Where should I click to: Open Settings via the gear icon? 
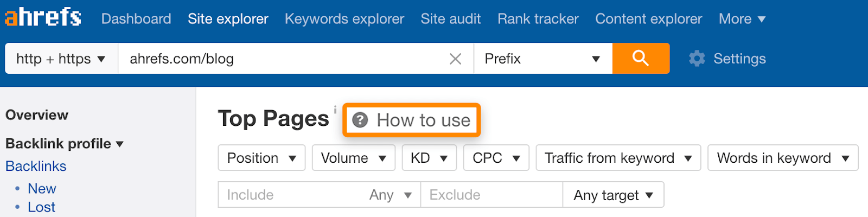click(x=697, y=59)
